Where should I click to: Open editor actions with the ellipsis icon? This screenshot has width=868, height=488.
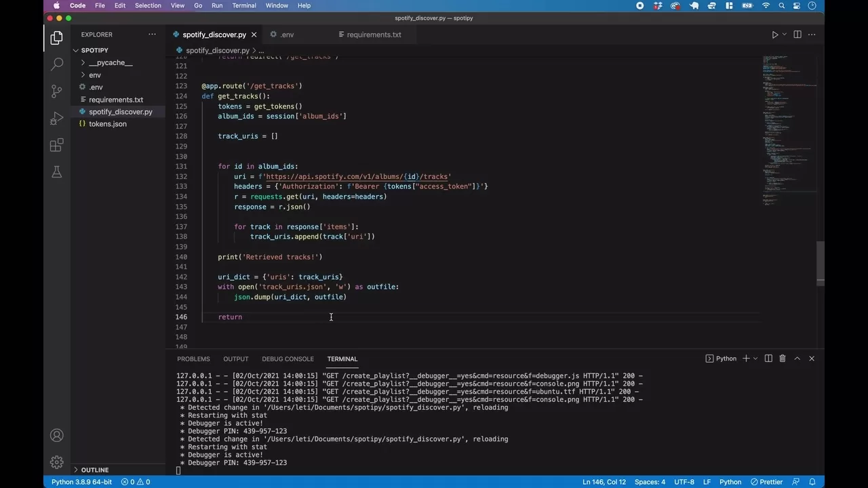812,35
